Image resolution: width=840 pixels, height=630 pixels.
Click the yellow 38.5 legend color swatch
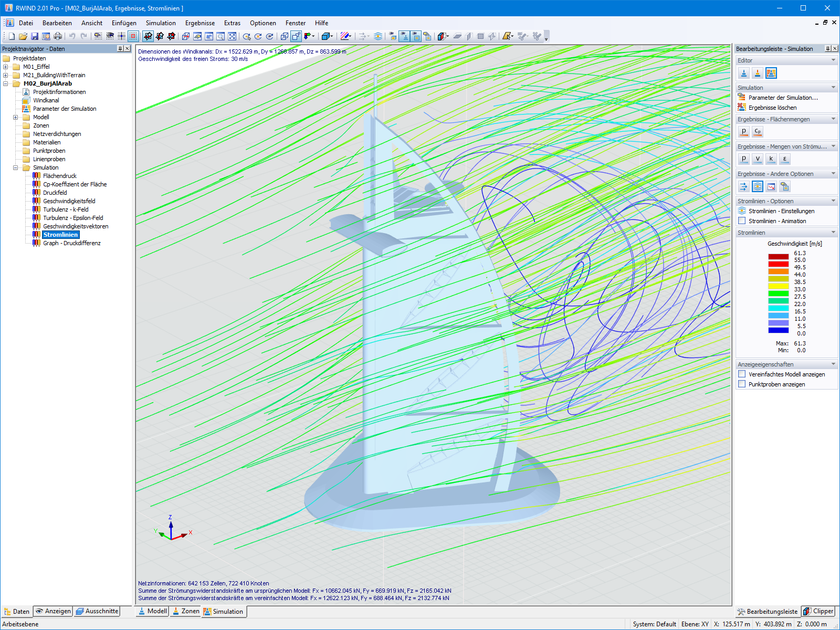pyautogui.click(x=778, y=286)
